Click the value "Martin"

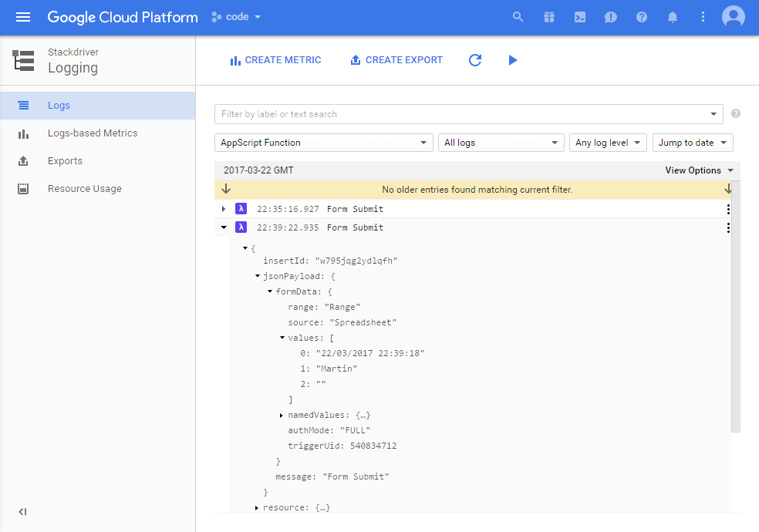[x=336, y=369]
